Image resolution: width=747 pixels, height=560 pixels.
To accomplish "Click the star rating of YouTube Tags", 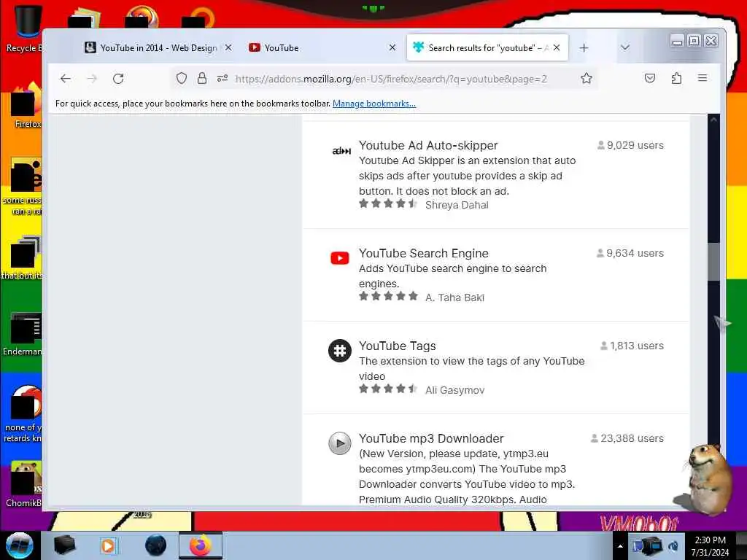I will pos(388,389).
